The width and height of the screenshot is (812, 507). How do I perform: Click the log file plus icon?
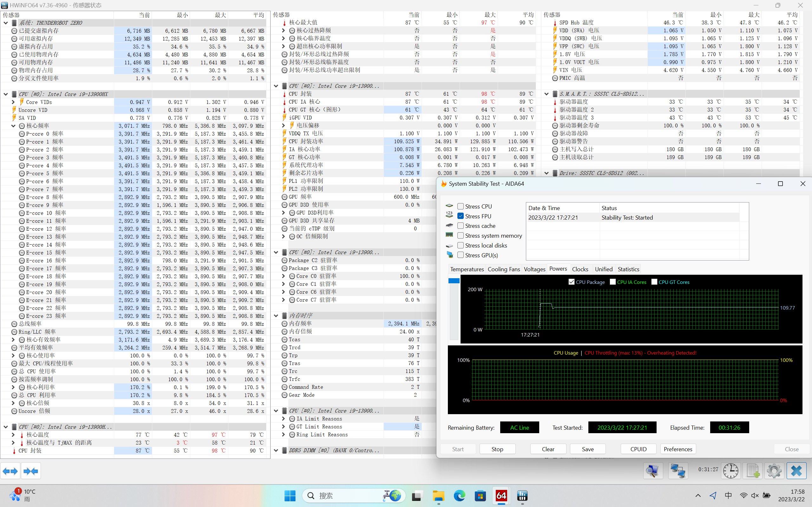[753, 471]
